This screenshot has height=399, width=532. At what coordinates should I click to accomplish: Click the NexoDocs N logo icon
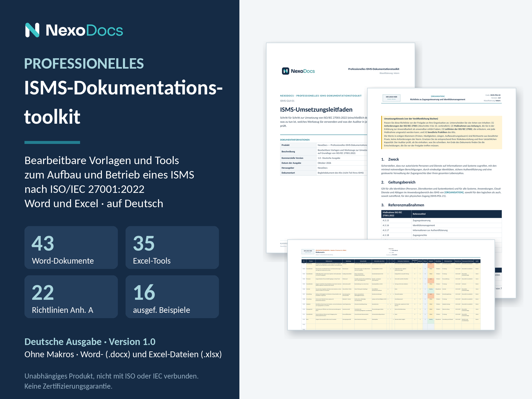tap(32, 30)
